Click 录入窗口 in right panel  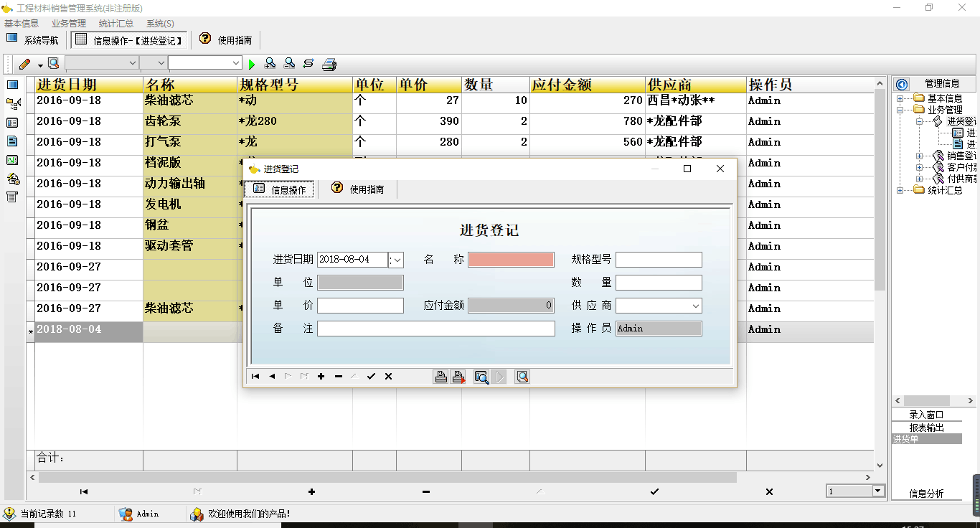[x=926, y=415]
